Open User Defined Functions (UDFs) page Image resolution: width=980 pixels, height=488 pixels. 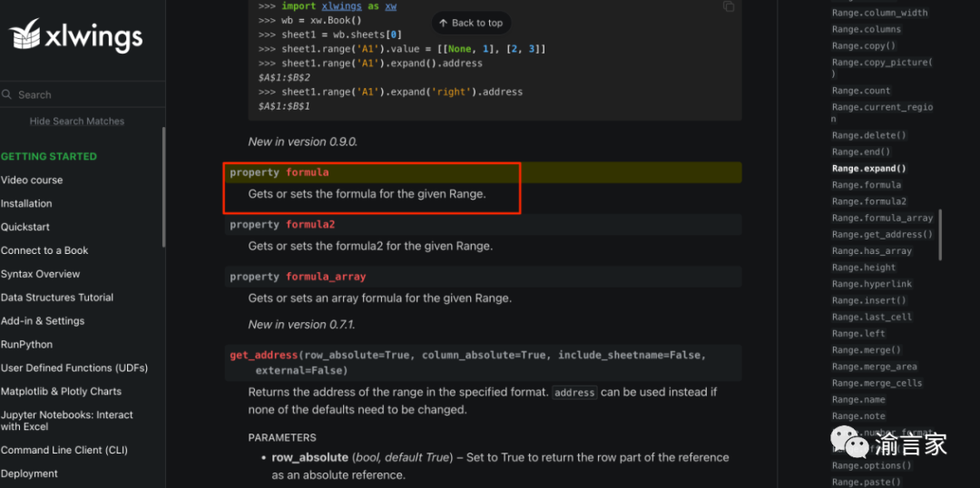tap(74, 368)
